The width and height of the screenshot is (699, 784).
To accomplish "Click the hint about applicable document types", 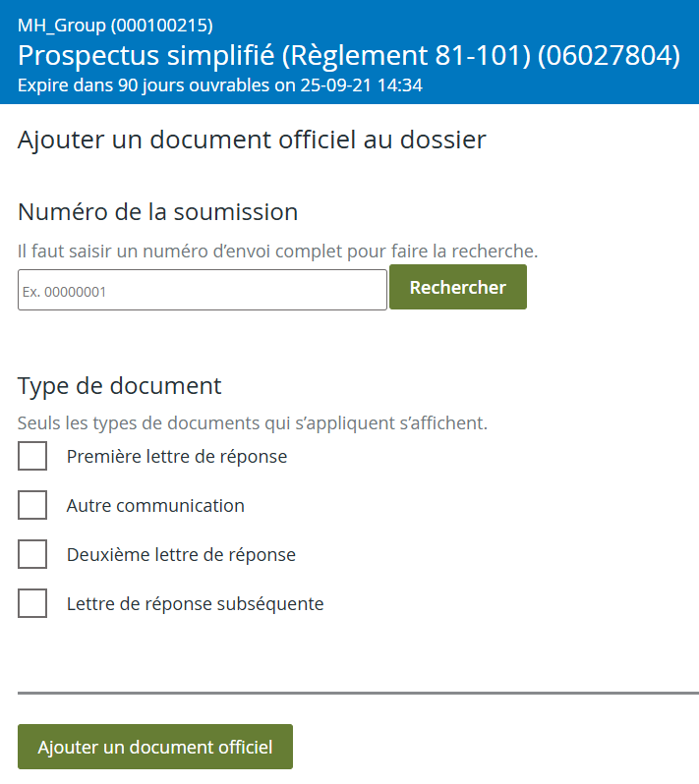I will [x=253, y=424].
